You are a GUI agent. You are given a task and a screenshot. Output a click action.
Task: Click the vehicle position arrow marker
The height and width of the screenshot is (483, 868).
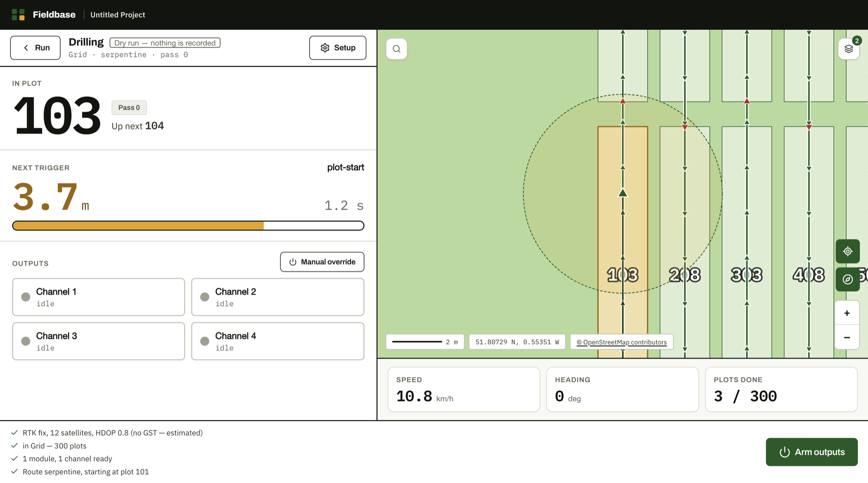coord(623,193)
